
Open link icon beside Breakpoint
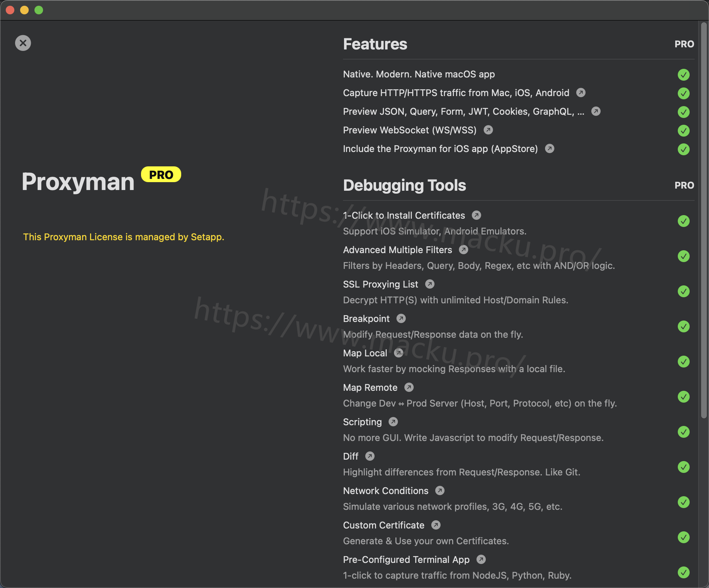click(401, 319)
